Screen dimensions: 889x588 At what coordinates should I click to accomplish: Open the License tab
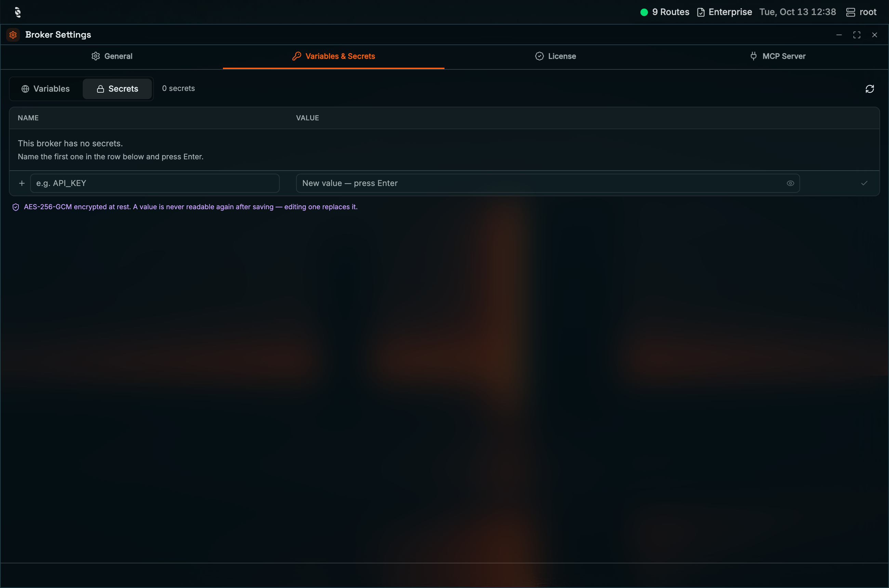tap(555, 56)
